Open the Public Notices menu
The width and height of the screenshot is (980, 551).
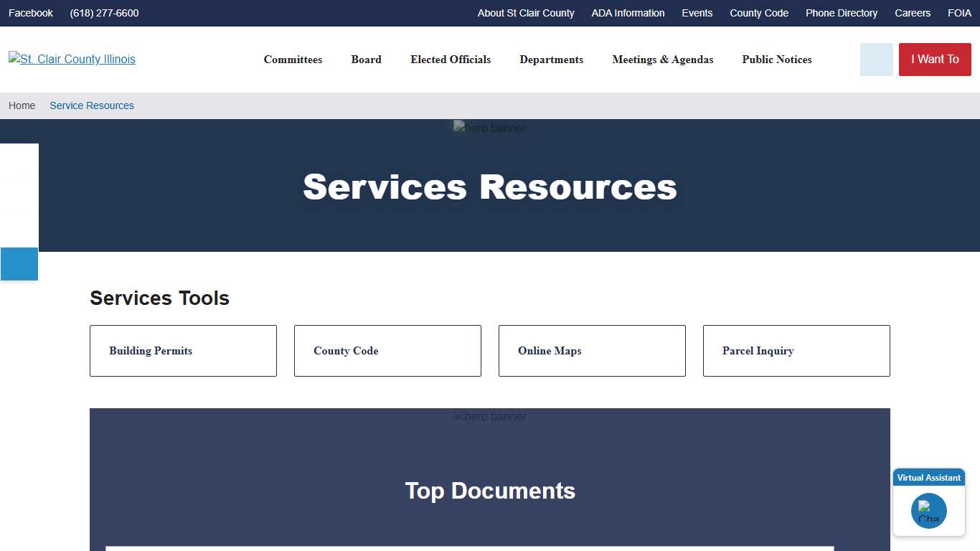[777, 60]
